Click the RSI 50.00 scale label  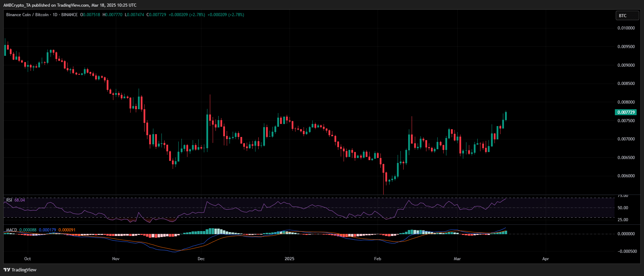(623, 208)
